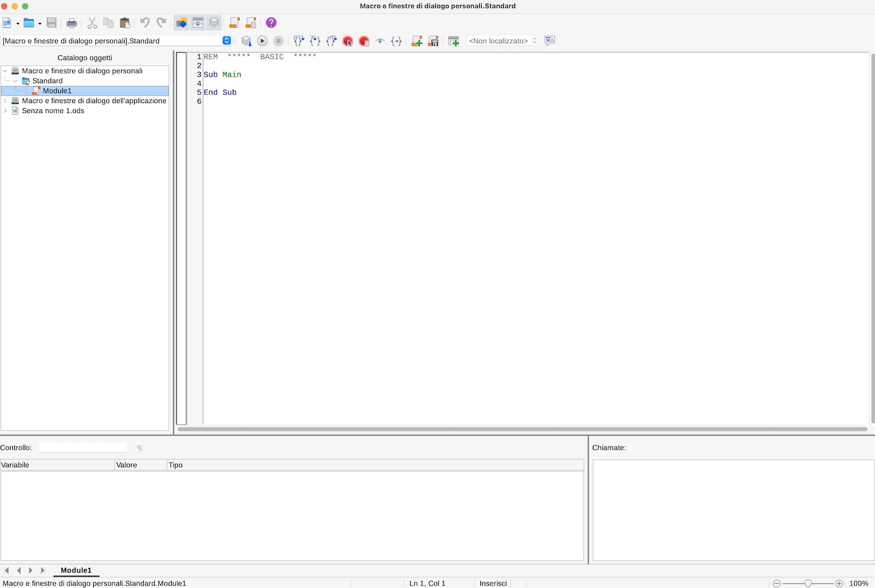
Task: Expand Senza nome 1.ods tree node
Action: point(6,111)
